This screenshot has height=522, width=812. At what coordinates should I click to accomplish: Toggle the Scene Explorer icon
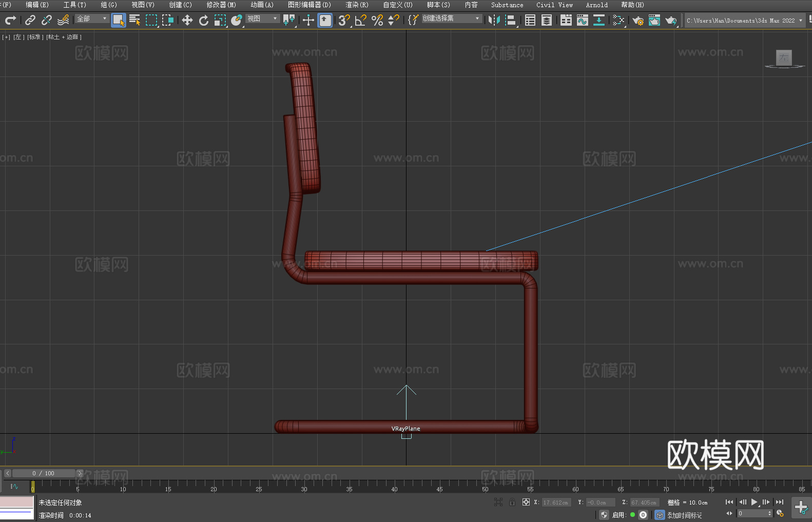(530, 20)
